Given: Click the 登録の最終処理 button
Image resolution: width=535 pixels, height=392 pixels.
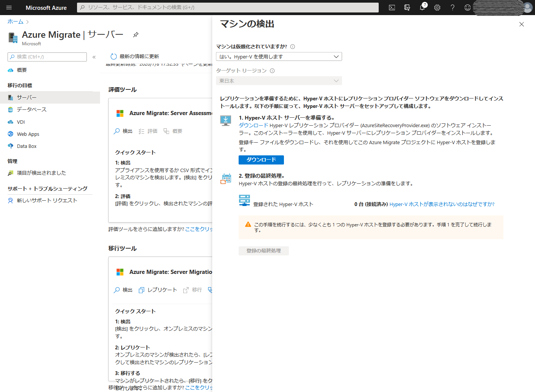Looking at the screenshot, I should [x=264, y=251].
